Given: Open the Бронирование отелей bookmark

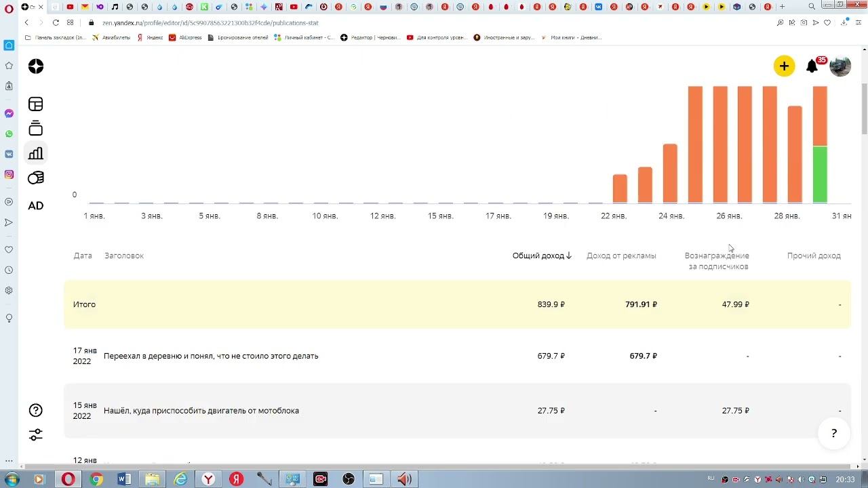Looking at the screenshot, I should [x=238, y=37].
